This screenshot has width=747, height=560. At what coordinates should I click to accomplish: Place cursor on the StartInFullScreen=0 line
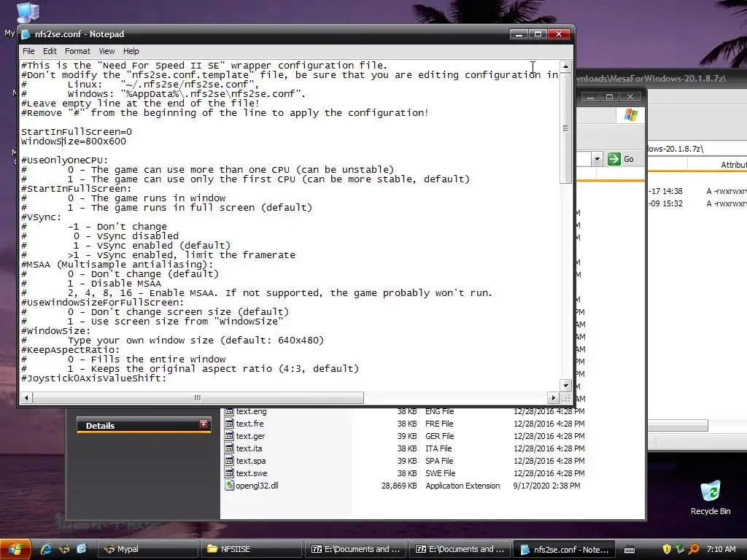(x=77, y=132)
